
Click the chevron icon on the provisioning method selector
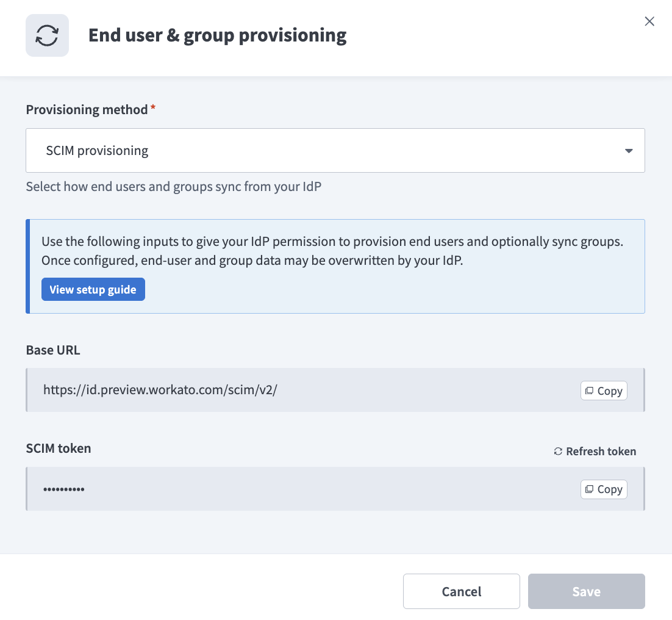628,150
